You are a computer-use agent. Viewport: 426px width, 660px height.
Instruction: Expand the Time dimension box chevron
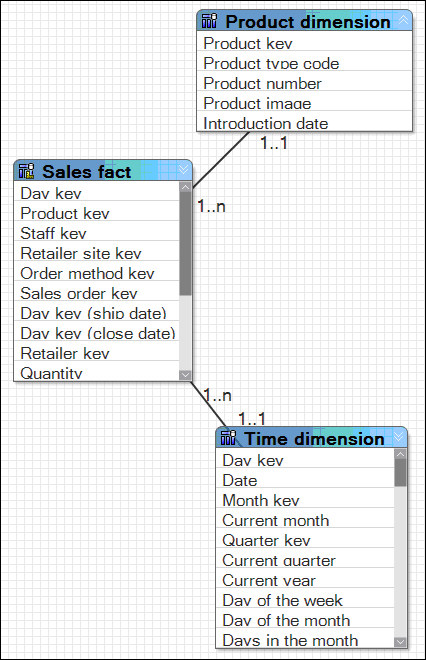click(399, 437)
